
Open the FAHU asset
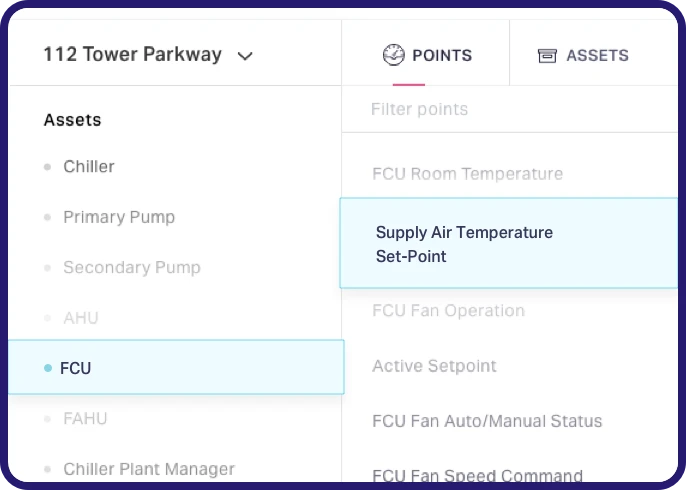[x=85, y=418]
